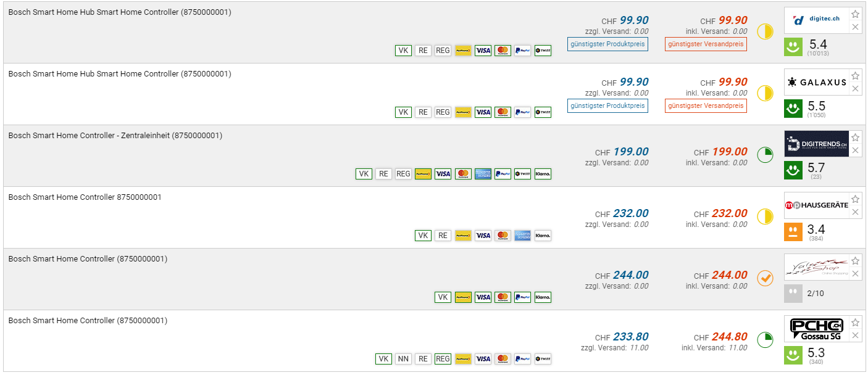
Task: Toggle the star for the Hausgeräte shop
Action: [x=855, y=199]
